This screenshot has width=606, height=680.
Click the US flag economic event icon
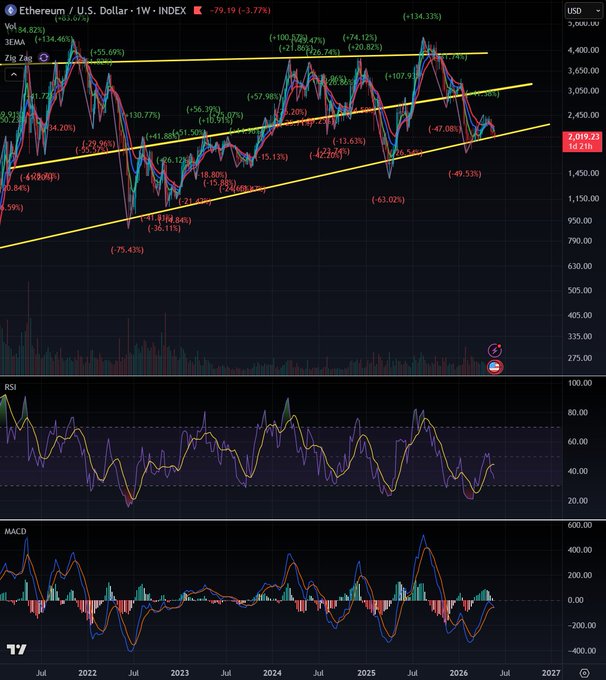495,367
